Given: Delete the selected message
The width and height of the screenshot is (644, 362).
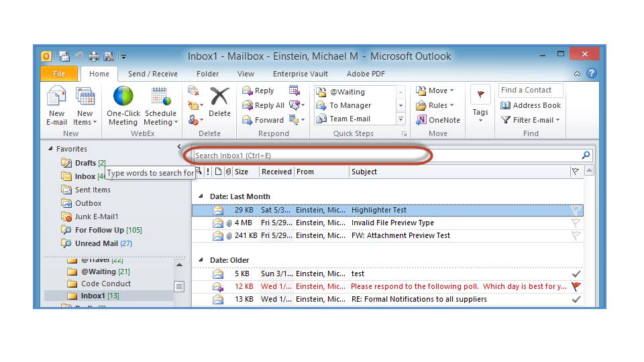Looking at the screenshot, I should tap(220, 102).
